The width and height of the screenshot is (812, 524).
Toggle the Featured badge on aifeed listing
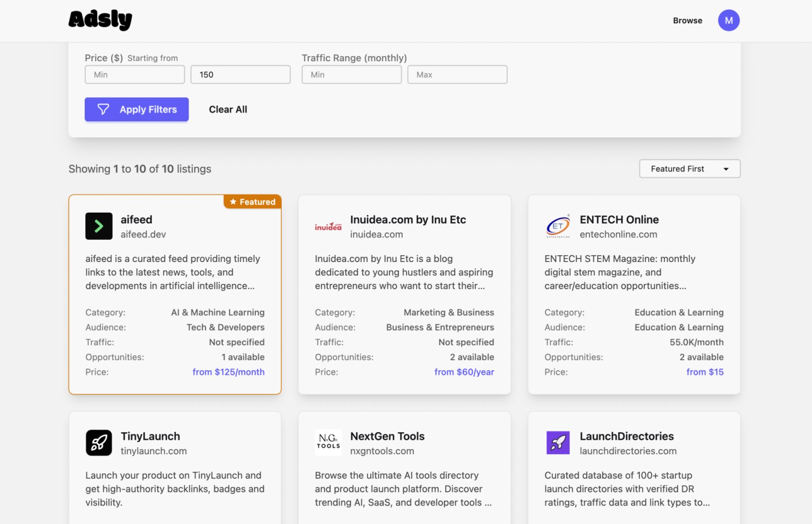coord(252,201)
